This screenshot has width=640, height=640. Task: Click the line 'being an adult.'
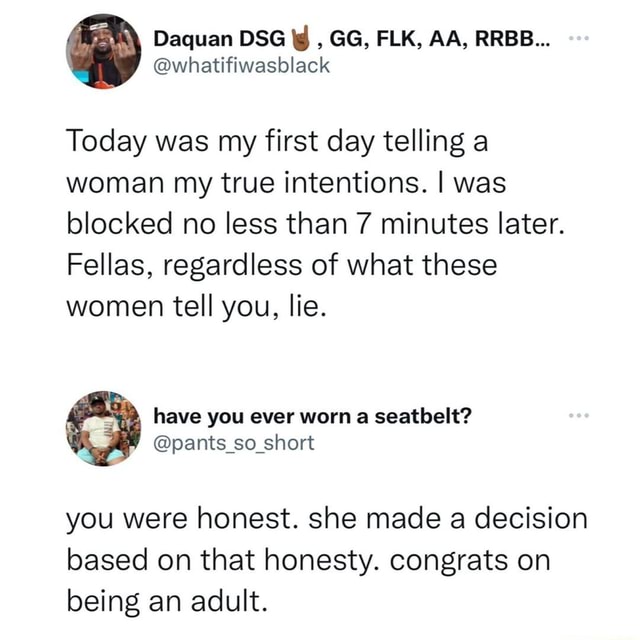[167, 602]
